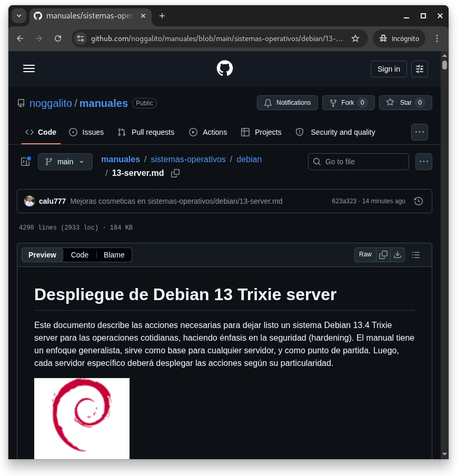Navigate to sistemas-operativos breadcrumb folder
Image resolution: width=457 pixels, height=476 pixels.
[x=188, y=160]
